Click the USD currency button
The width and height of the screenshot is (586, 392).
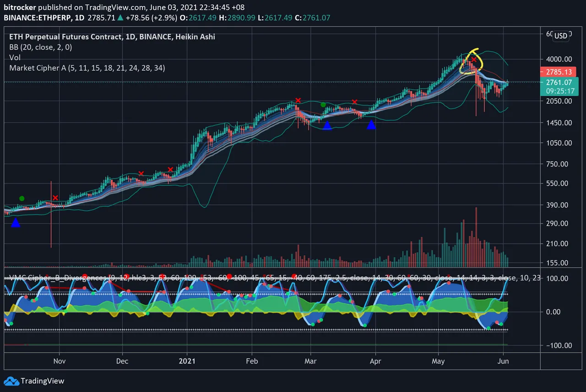(561, 36)
